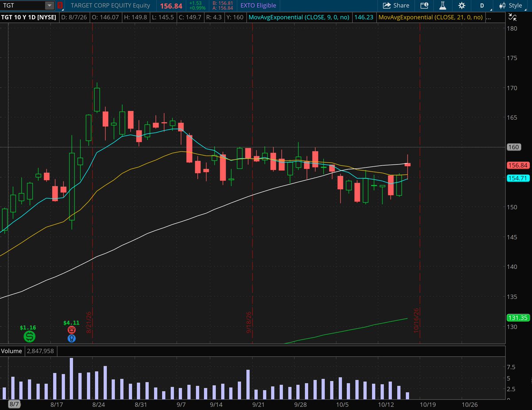The image size is (532, 410).
Task: Open the chart info card icon
Action: (x=425, y=6)
